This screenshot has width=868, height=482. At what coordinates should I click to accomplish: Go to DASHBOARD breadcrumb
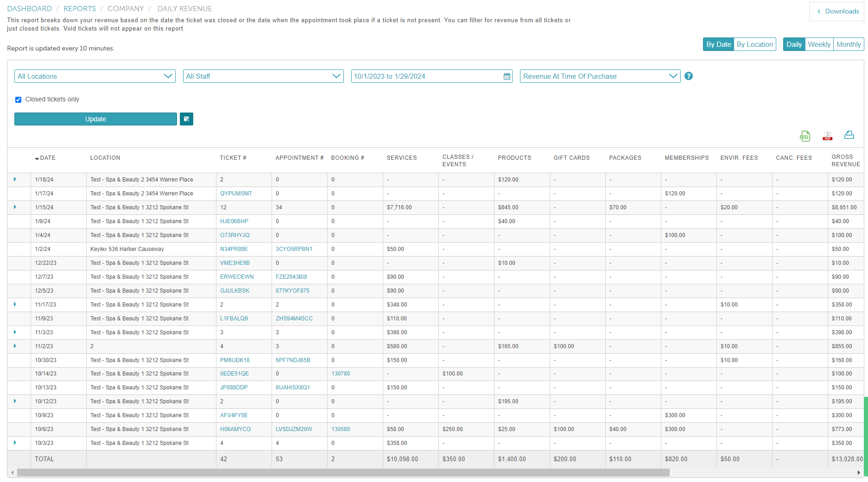(x=30, y=9)
